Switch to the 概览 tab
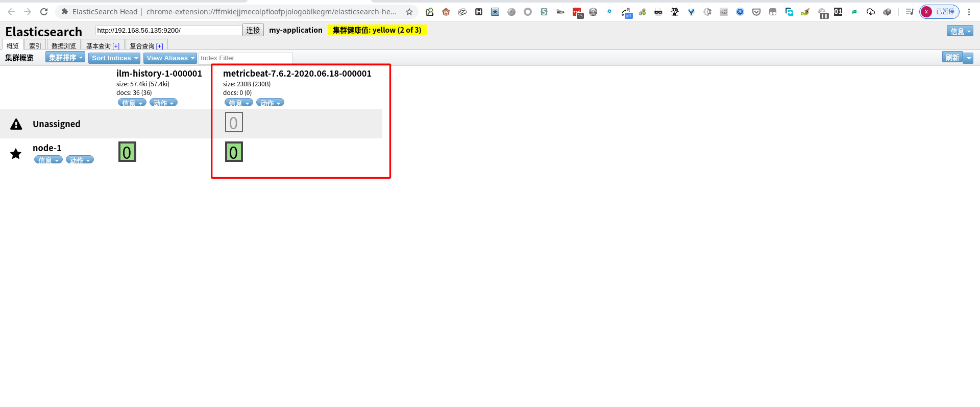Screen dimensions: 980x407 click(13, 45)
